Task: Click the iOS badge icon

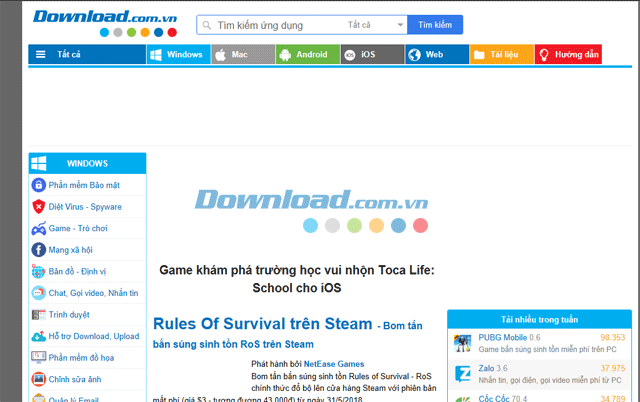Action: (350, 55)
